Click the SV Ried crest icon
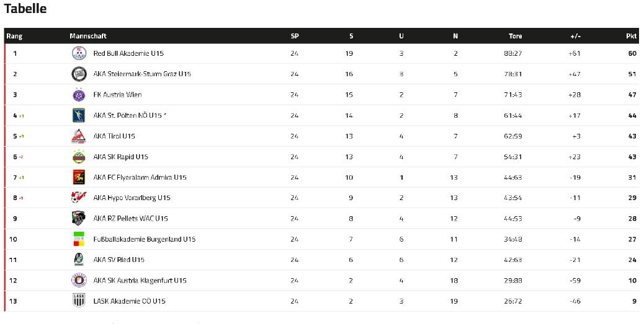The image size is (644, 324). pos(79,260)
